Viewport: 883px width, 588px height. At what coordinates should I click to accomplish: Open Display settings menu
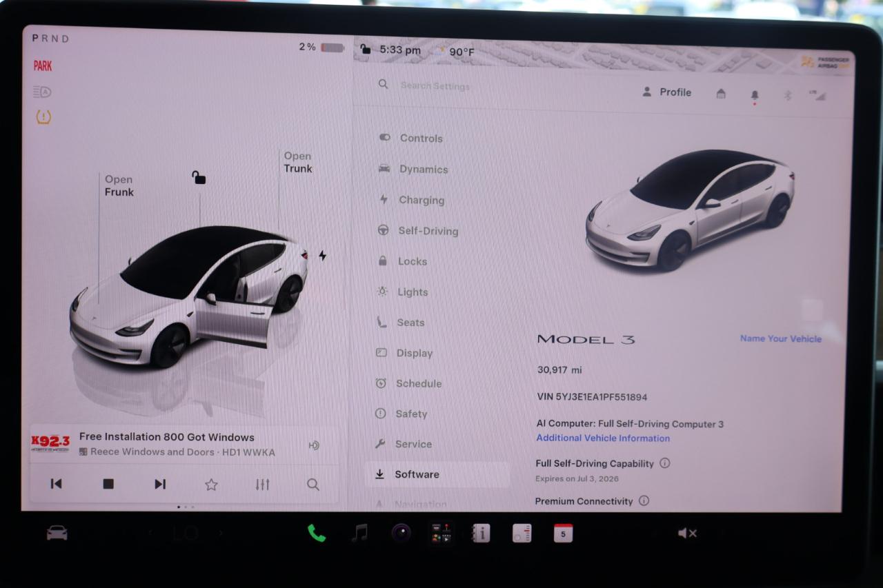tap(404, 353)
